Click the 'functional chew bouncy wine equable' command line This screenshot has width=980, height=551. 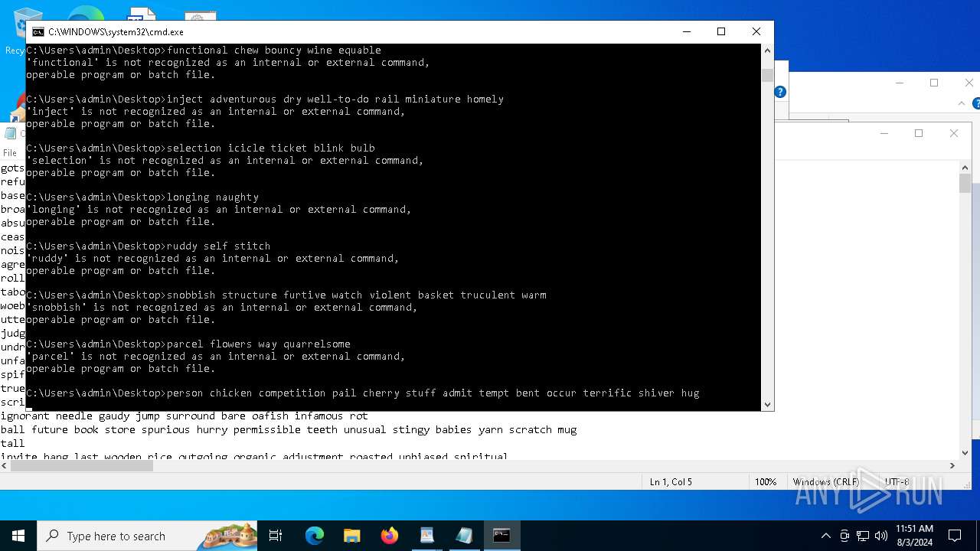[x=204, y=51]
